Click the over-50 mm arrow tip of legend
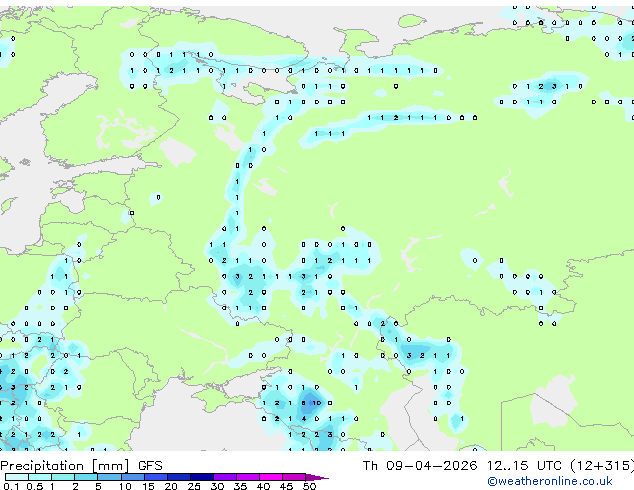This screenshot has height=490, width=634. [317, 477]
